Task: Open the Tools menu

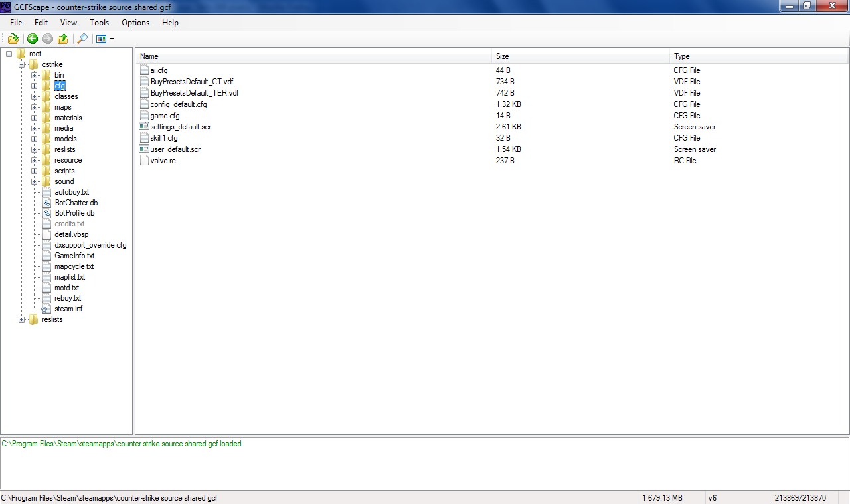Action: [100, 23]
